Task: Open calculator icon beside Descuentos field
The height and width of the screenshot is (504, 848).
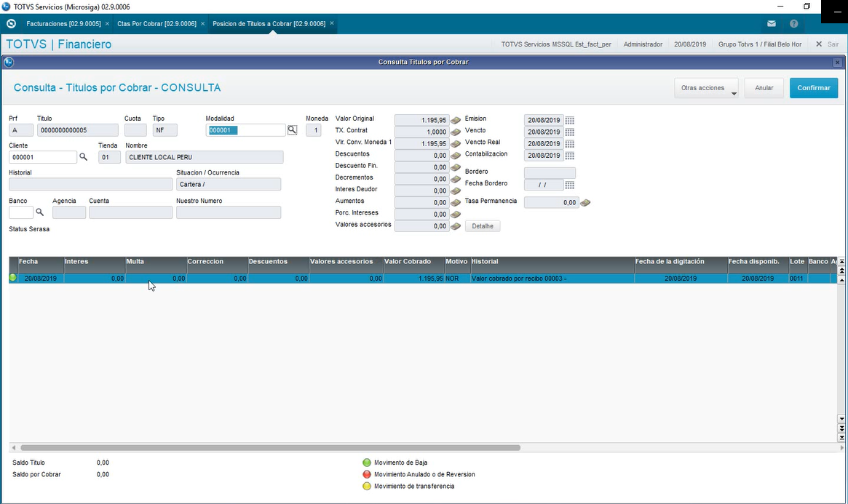Action: coord(456,156)
